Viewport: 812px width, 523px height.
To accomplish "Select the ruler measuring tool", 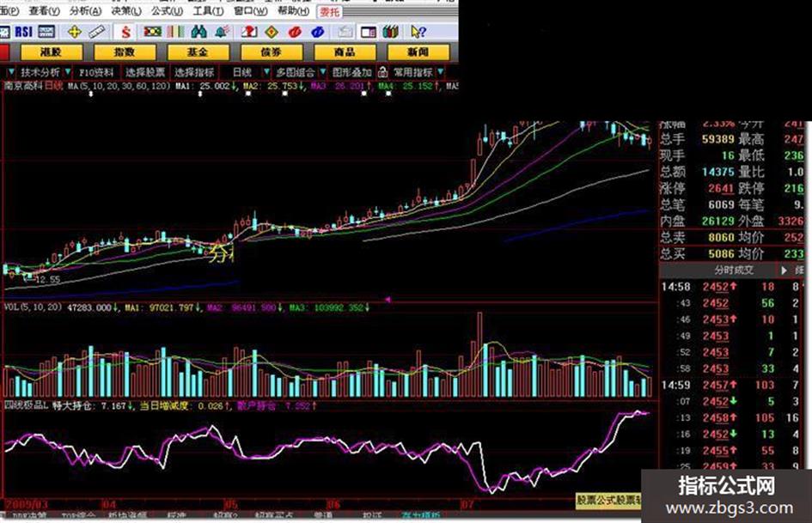I will [x=97, y=32].
